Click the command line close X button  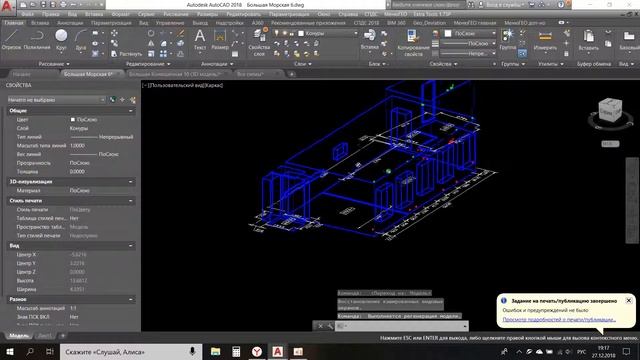point(320,326)
